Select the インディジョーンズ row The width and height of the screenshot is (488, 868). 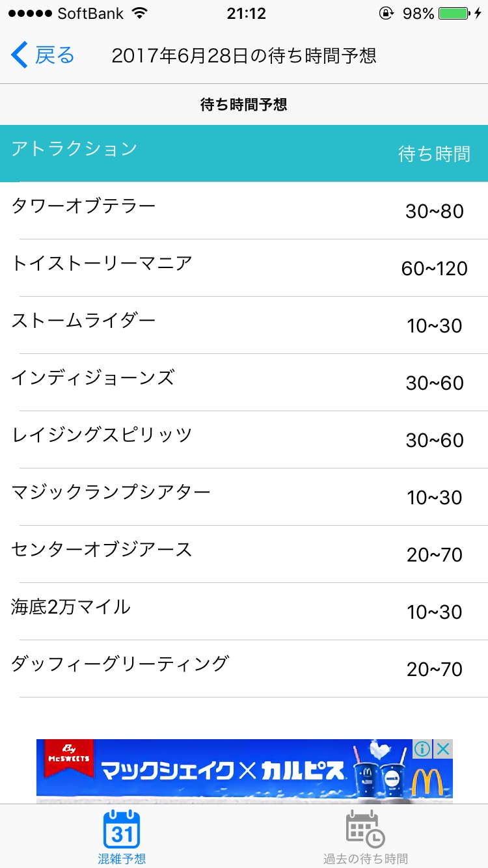(x=244, y=382)
